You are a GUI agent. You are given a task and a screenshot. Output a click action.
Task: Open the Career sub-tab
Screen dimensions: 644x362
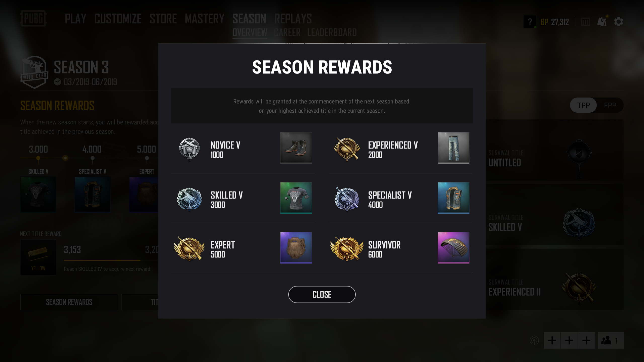(287, 32)
